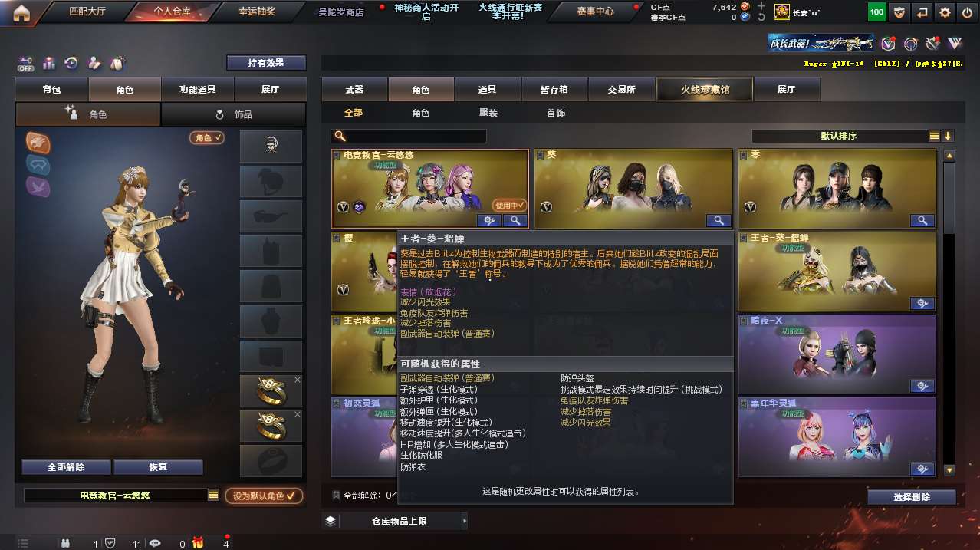Click the replay icon above backpack tabs
The height and width of the screenshot is (550, 980).
coord(71,63)
